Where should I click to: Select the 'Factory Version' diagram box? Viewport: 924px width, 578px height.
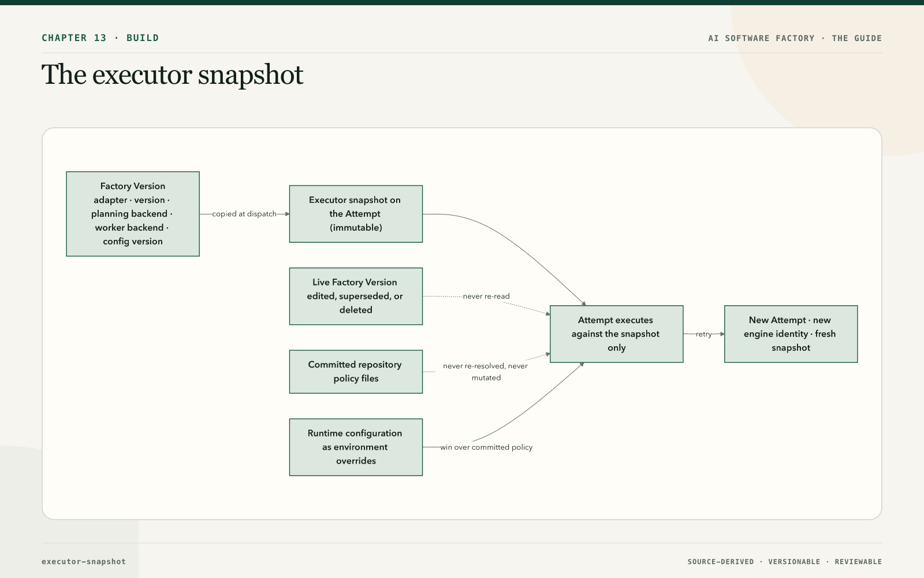click(133, 214)
